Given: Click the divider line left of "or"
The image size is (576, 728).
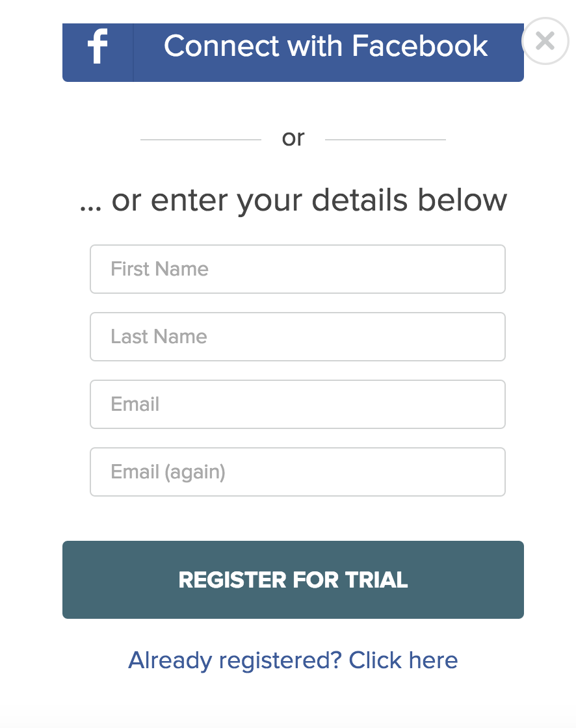Looking at the screenshot, I should click(x=201, y=139).
